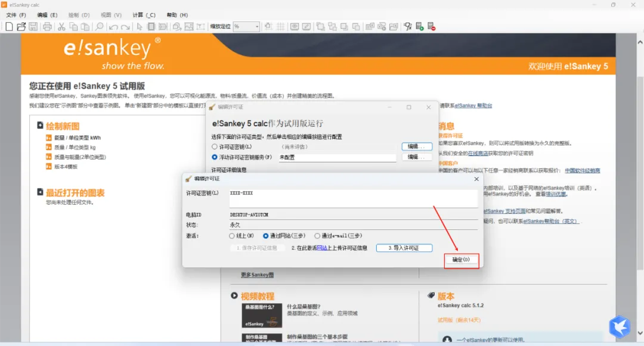Click the 3.导入许可证 button
Screen dimensions: 644x346
pyautogui.click(x=404, y=248)
